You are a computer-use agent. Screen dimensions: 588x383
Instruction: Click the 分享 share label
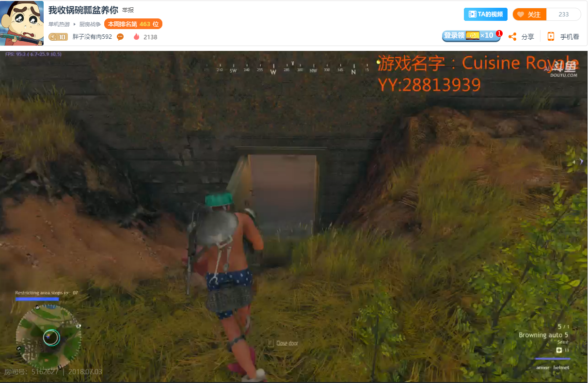(x=528, y=36)
